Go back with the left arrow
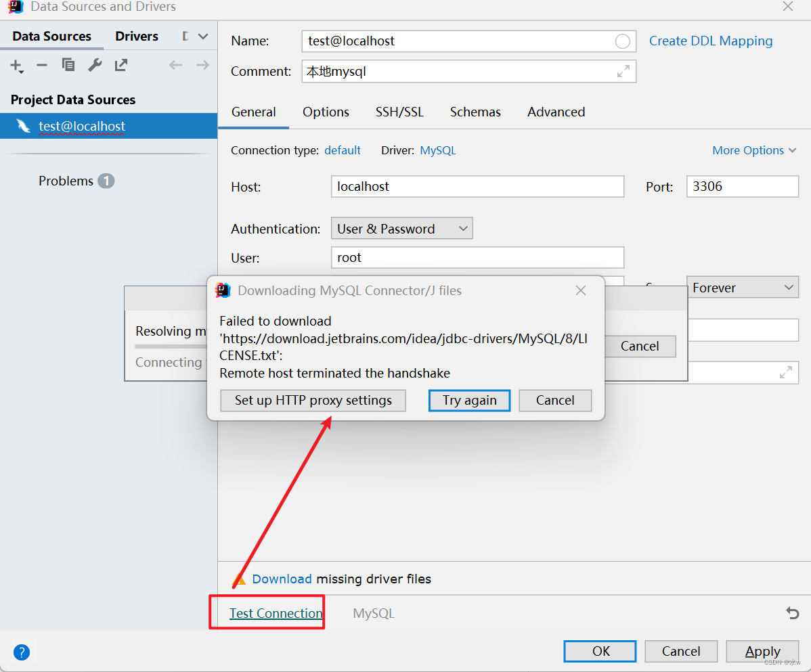 pyautogui.click(x=176, y=65)
